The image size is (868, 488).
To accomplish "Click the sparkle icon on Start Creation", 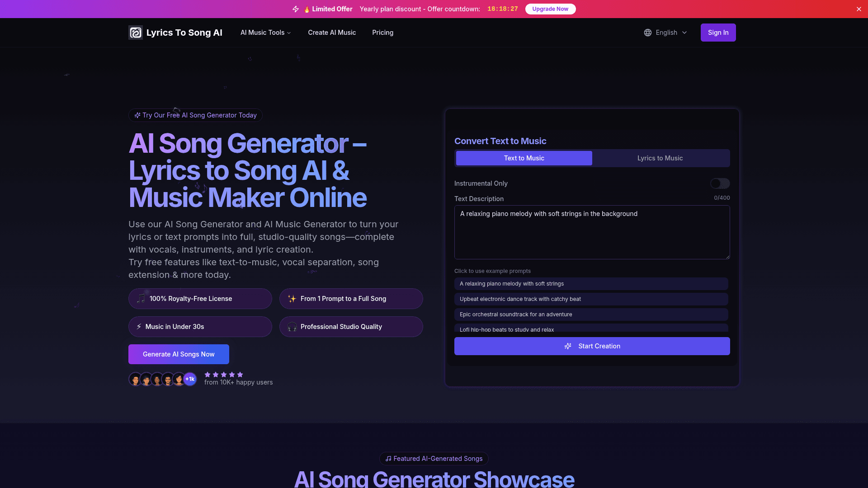I will [568, 346].
